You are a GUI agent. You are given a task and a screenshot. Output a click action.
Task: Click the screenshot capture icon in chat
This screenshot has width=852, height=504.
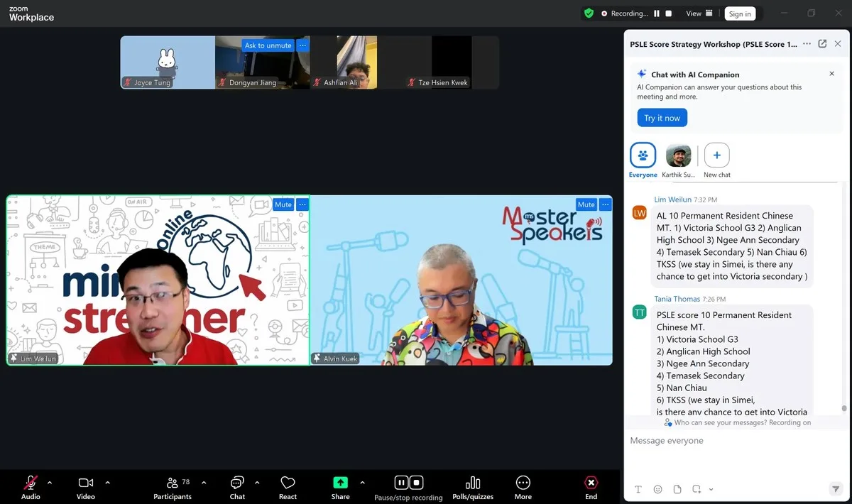(697, 489)
